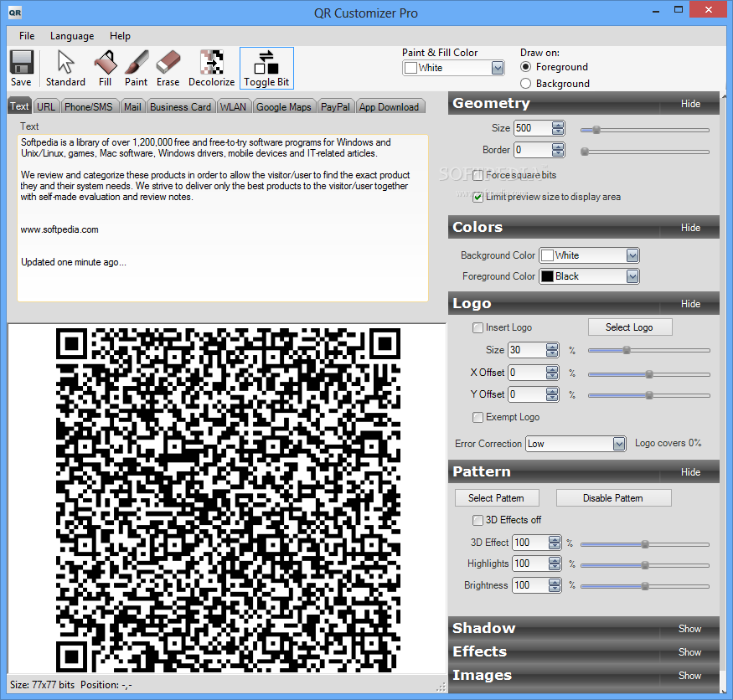733x700 pixels.
Task: Open Error Correction dropdown
Action: point(619,444)
